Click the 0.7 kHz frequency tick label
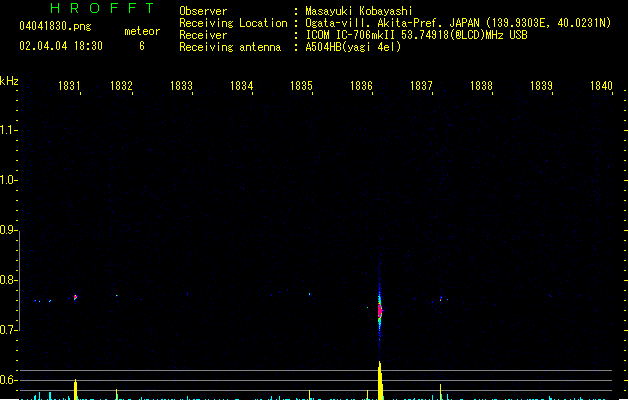 point(7,330)
